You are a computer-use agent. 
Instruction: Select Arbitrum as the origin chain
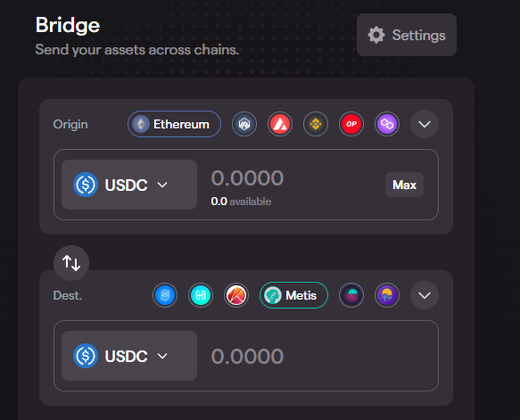coord(244,125)
